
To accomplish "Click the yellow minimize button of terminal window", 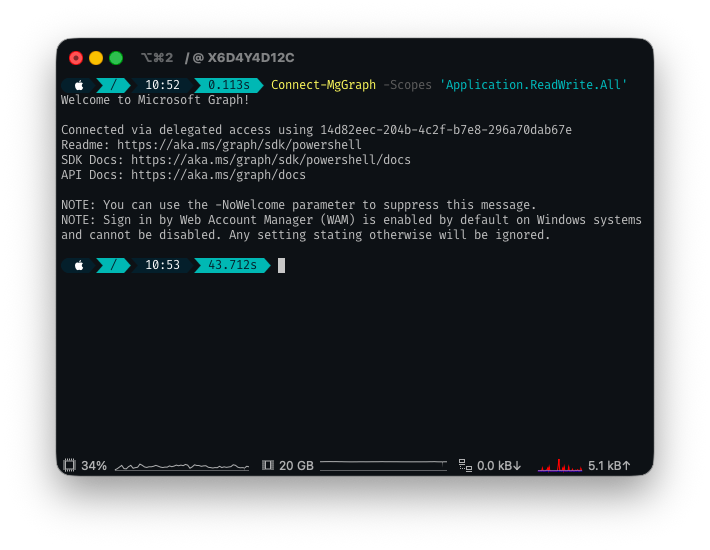I will point(96,58).
